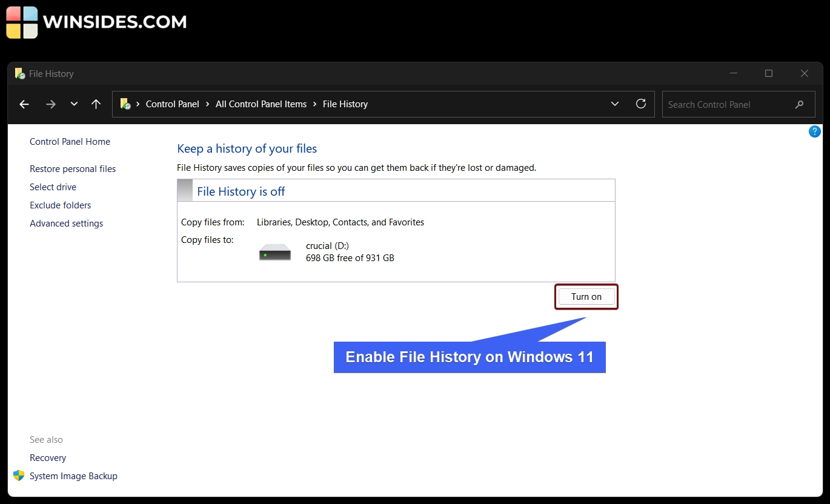Viewport: 830px width, 504px height.
Task: Click the forward navigation arrow
Action: (51, 104)
